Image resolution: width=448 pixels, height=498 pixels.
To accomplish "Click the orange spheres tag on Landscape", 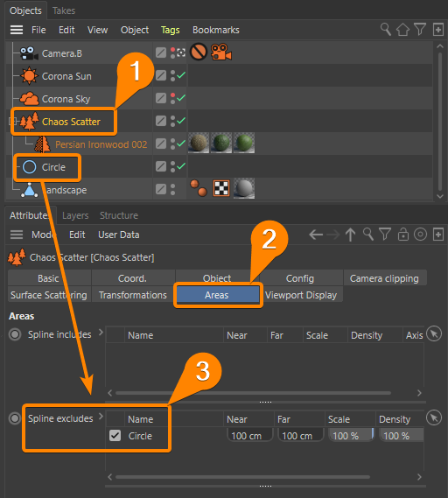I will [199, 188].
